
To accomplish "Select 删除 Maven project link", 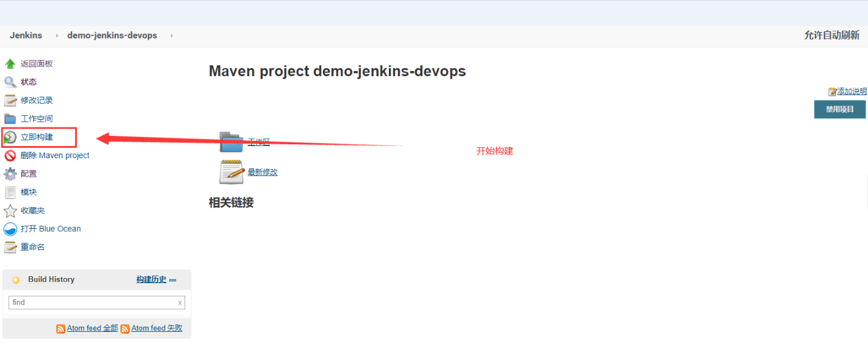I will (55, 155).
